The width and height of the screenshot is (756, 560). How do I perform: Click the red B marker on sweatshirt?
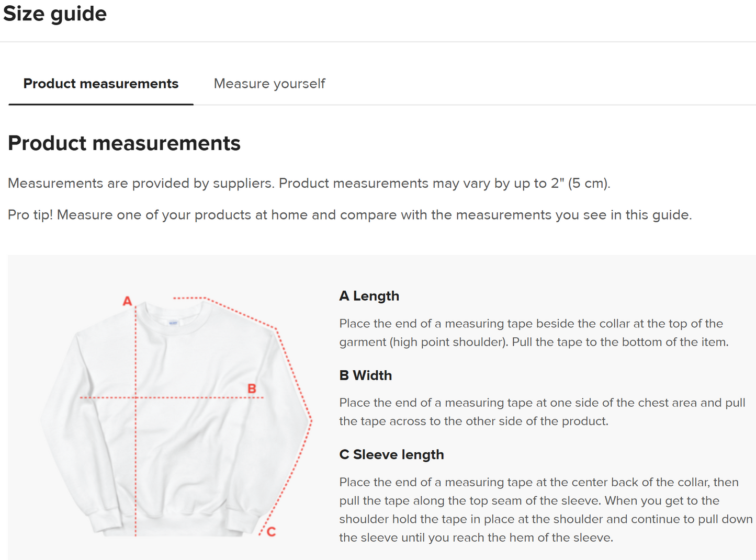coord(252,388)
